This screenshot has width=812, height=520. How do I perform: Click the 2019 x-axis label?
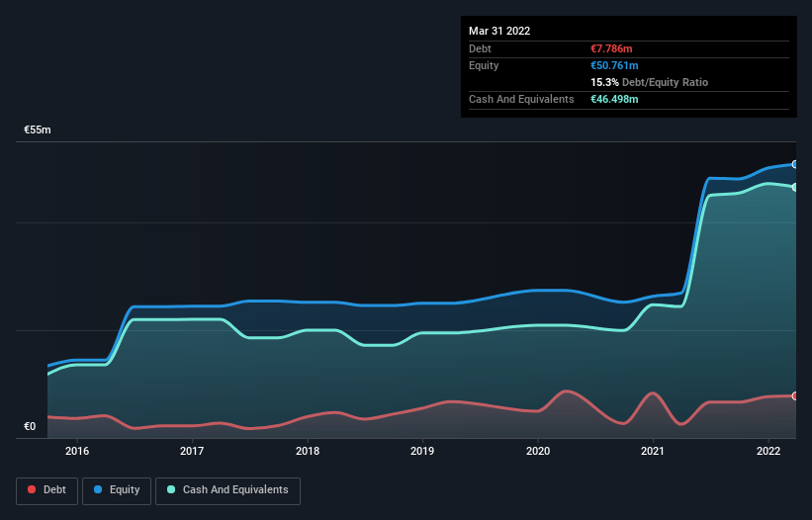422,451
